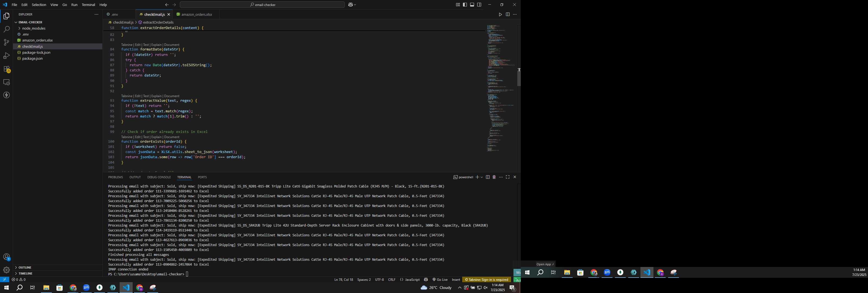Go forward with the right arrow

coord(174,5)
